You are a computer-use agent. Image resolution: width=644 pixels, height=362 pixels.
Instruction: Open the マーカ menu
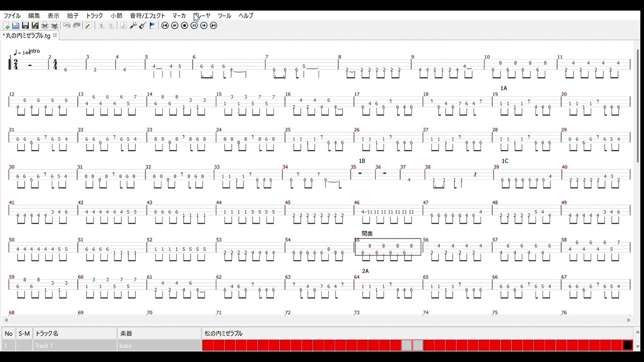pyautogui.click(x=179, y=16)
